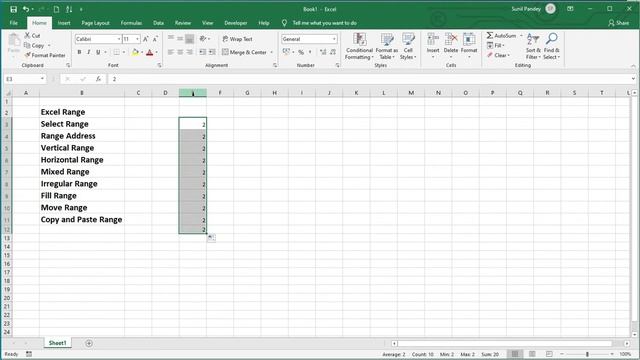Click the Tell me what you want search box
The width and height of the screenshot is (640, 360).
point(324,23)
